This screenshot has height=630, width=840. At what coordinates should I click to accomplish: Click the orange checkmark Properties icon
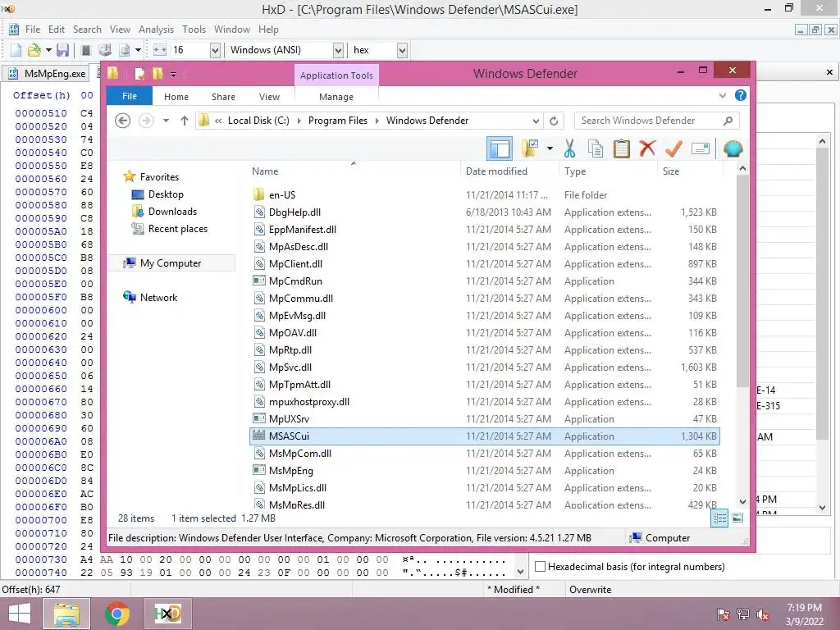coord(673,148)
